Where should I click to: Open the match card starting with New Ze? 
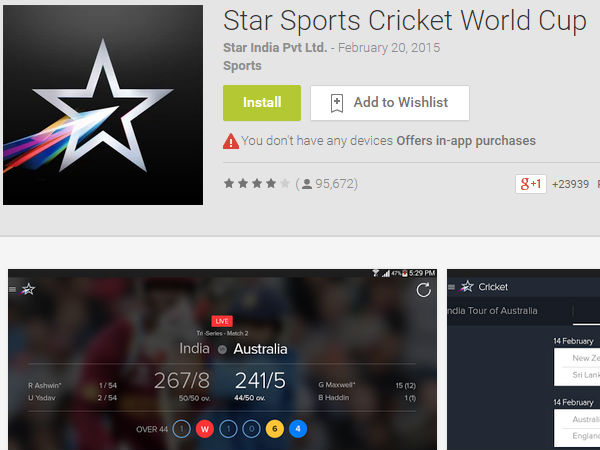click(577, 367)
